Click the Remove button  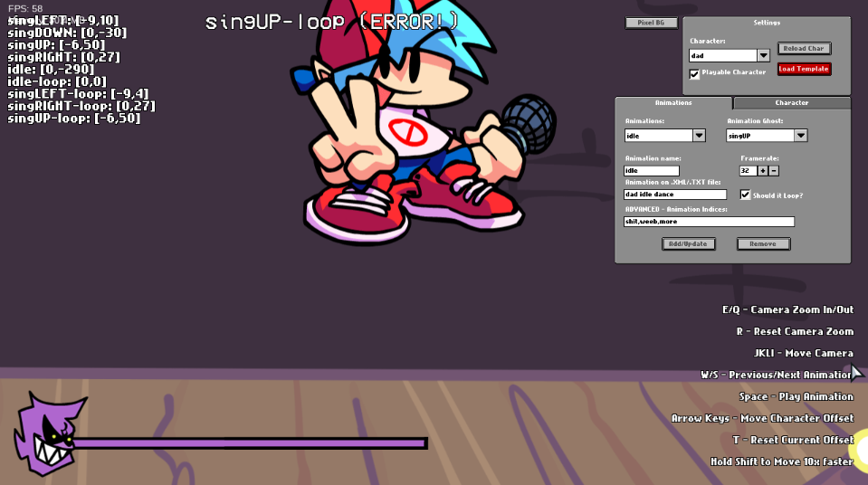click(763, 243)
